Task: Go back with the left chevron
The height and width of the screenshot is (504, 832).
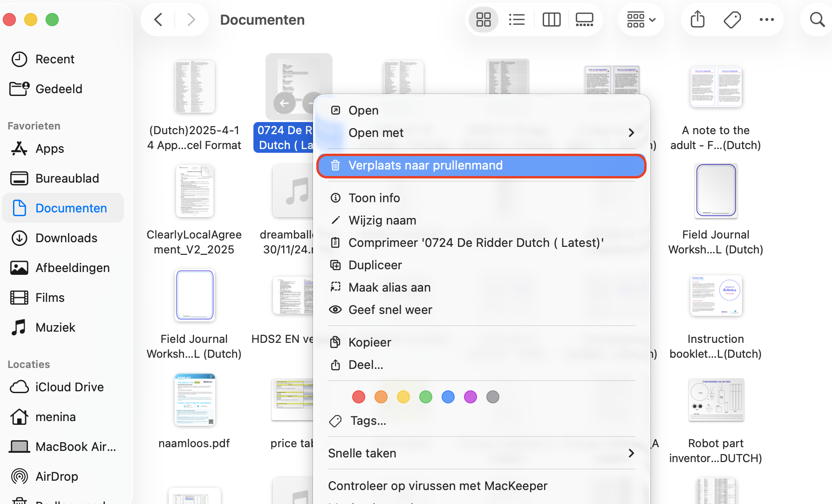Action: pos(158,20)
